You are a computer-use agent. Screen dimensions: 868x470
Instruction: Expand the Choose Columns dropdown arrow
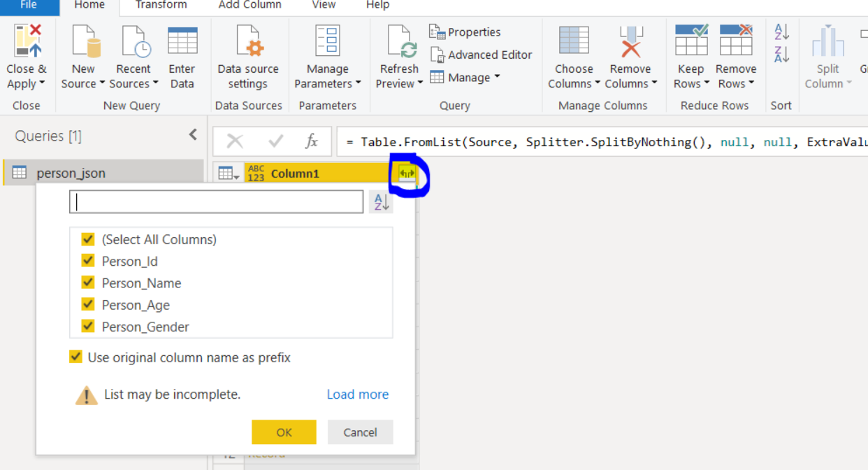click(598, 84)
